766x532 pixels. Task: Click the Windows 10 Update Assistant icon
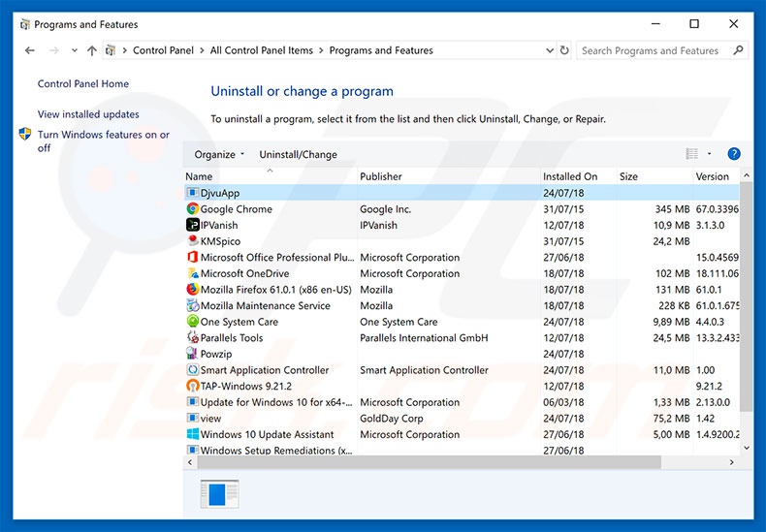193,434
